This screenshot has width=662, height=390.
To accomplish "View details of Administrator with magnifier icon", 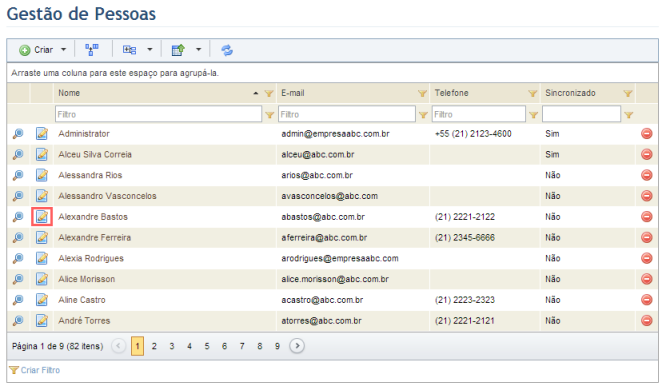I will pyautogui.click(x=18, y=134).
